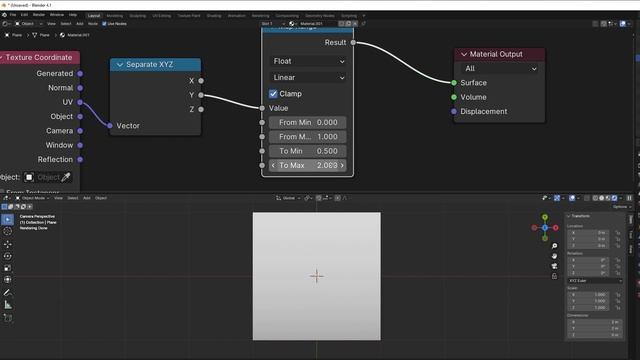Switch to the Layout workspace tab
The width and height of the screenshot is (640, 360).
[94, 16]
